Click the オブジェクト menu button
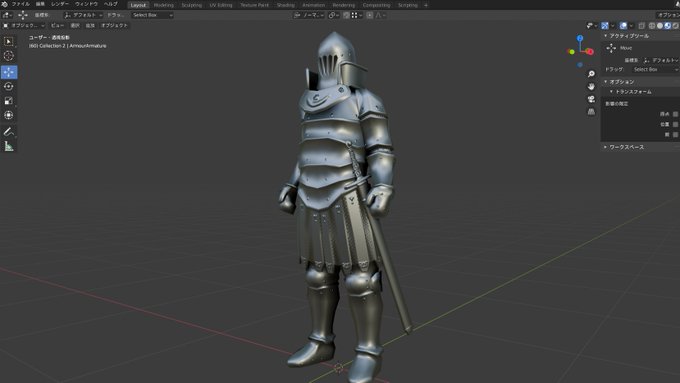 point(114,26)
